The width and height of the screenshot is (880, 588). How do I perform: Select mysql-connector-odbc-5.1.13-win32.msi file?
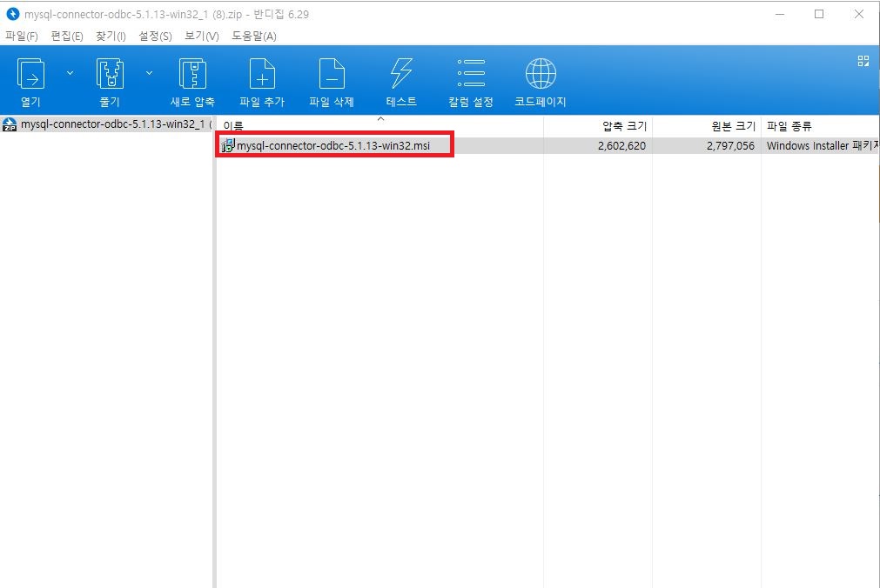pos(333,146)
